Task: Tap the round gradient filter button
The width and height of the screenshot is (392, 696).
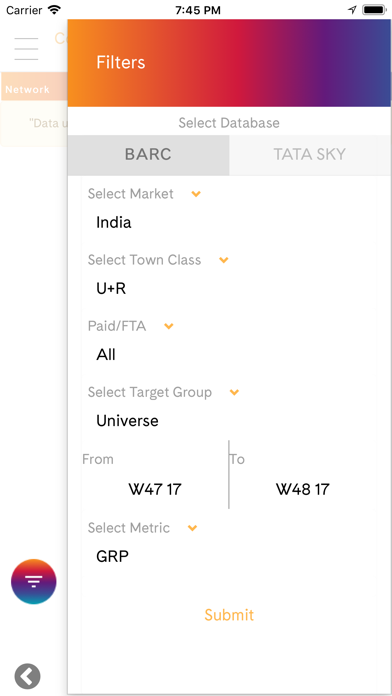Action: pyautogui.click(x=34, y=581)
